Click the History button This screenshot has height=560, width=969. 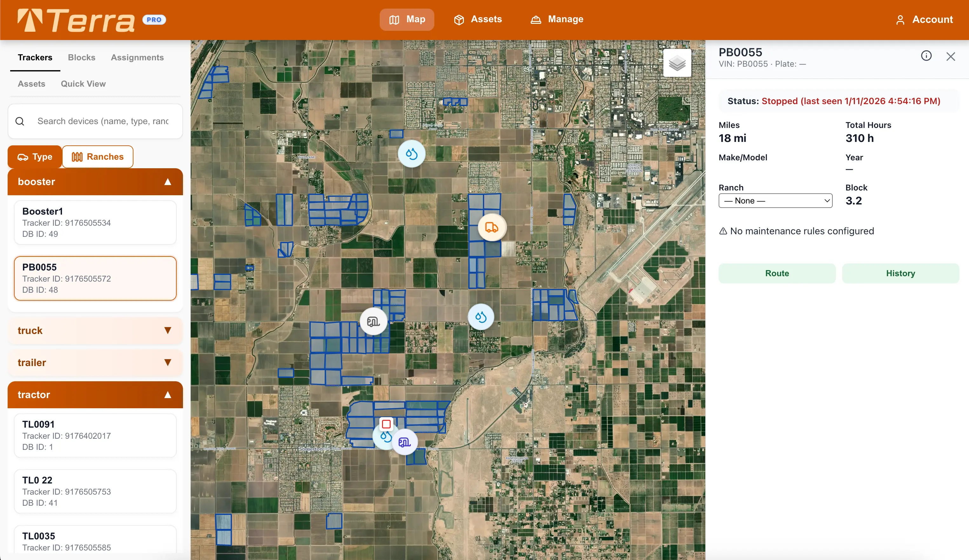tap(900, 273)
